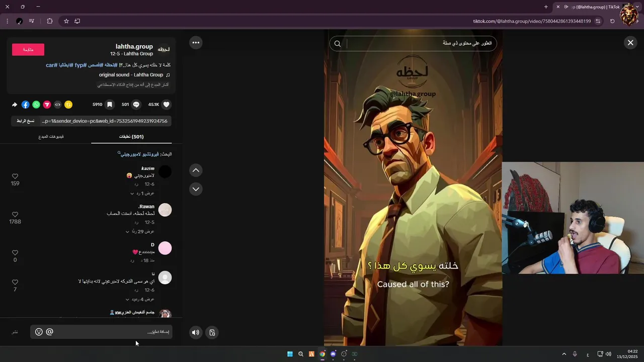Expand 1 reply under kazim's comment

[x=142, y=194]
